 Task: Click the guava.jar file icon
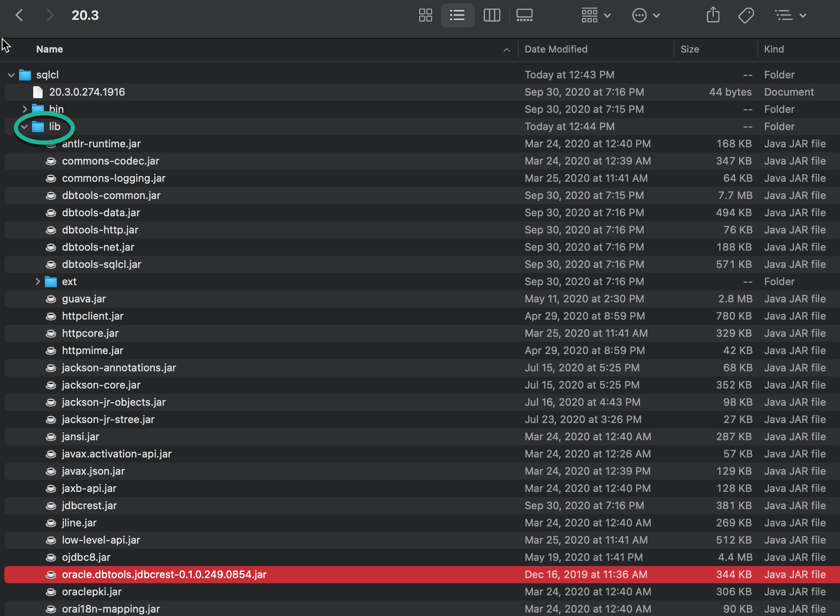click(x=51, y=299)
